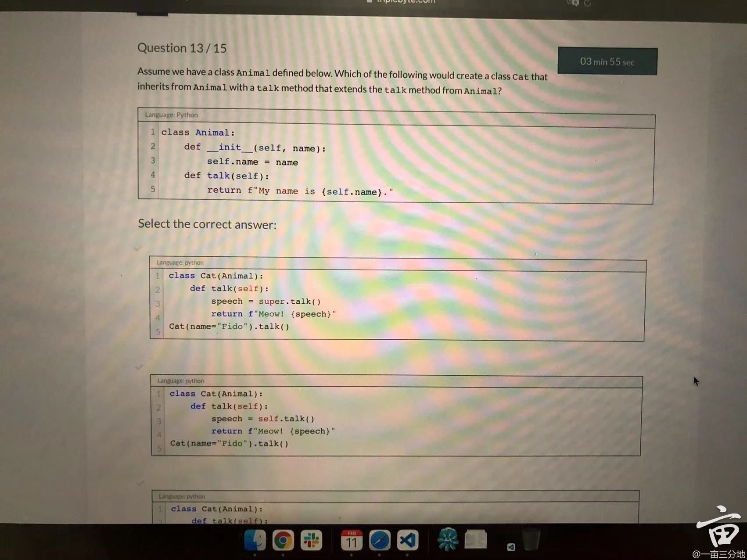747x560 pixels.
Task: Click the 03 min 55 sec timer box
Action: [607, 61]
